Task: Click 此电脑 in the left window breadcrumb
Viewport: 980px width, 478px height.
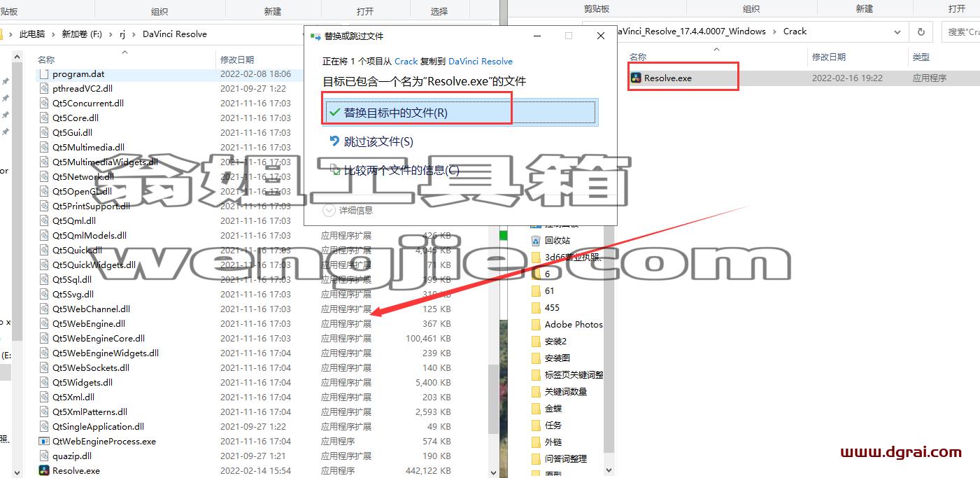Action: (32, 34)
